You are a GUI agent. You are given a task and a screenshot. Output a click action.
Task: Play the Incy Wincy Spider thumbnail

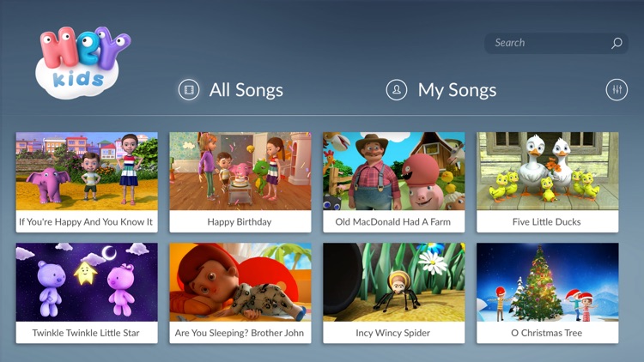coord(394,282)
